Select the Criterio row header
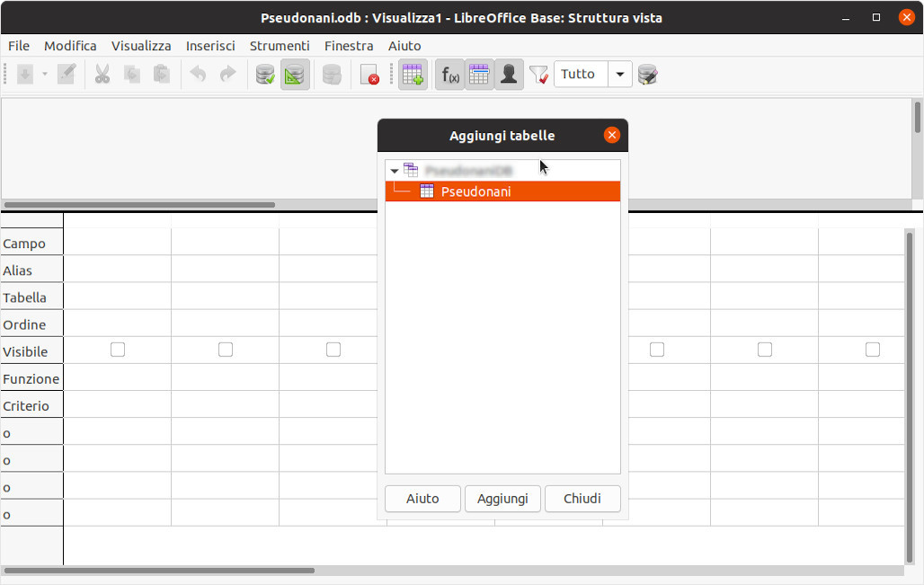This screenshot has width=924, height=585. [x=31, y=406]
